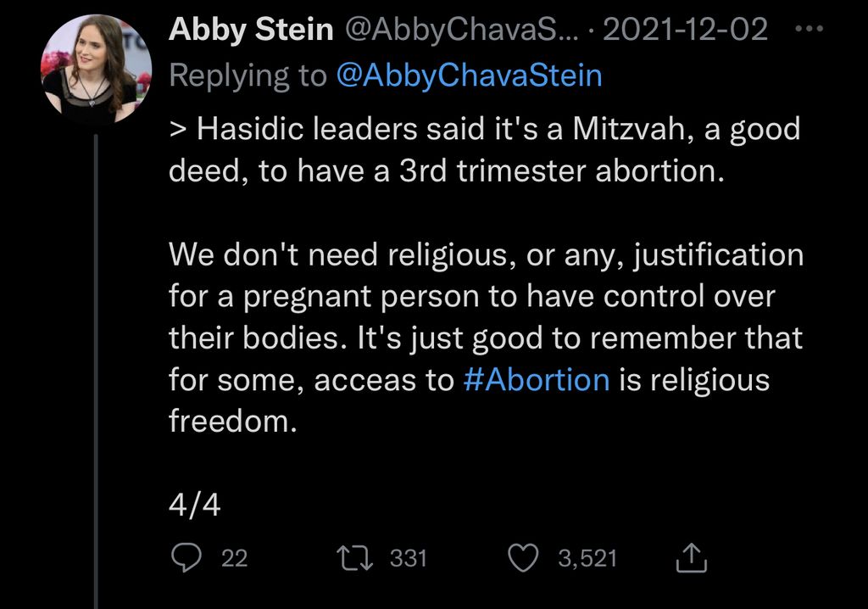The height and width of the screenshot is (609, 868).
Task: Click the word "Mitzvah" in the tweet
Action: [611, 129]
